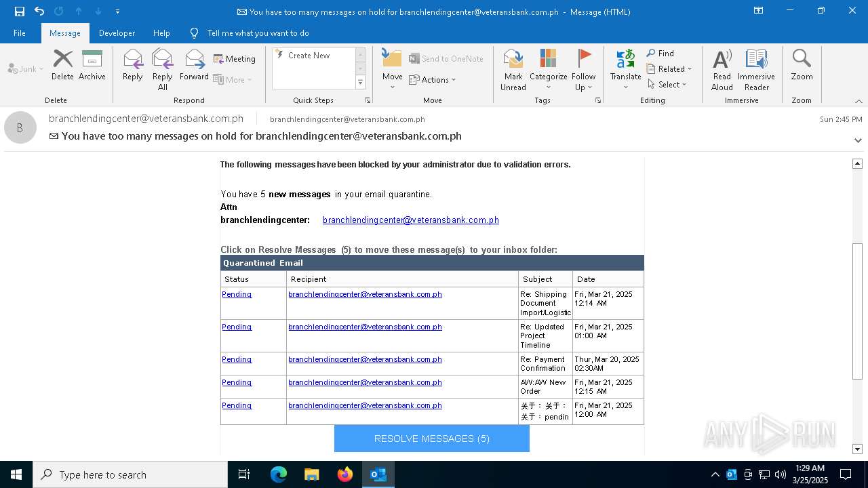Open the Ribbon Display Options
This screenshot has width=868, height=488.
(758, 11)
